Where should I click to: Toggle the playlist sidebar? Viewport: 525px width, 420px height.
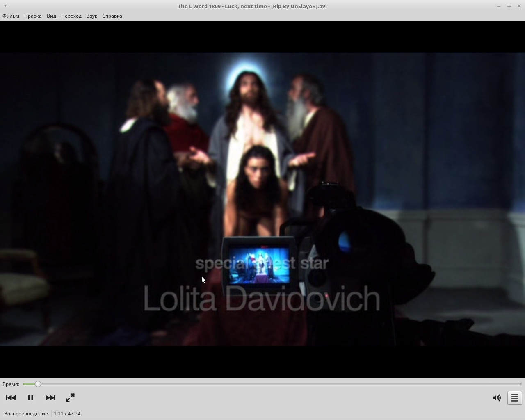(515, 398)
